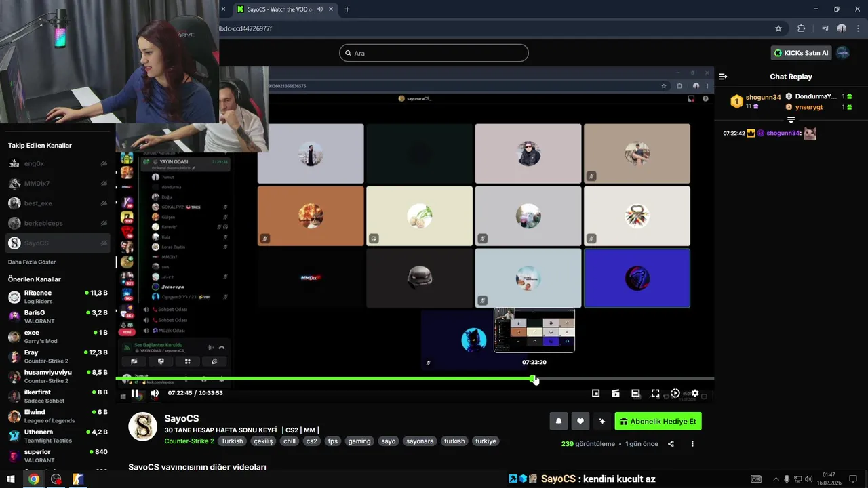
Task: Open picture-in-picture mini player
Action: (x=595, y=393)
